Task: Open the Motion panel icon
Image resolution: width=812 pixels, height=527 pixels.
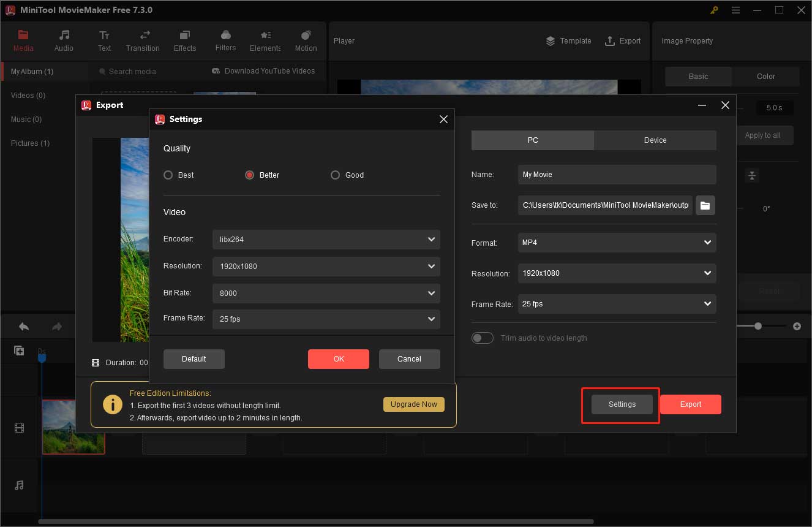Action: (x=306, y=35)
